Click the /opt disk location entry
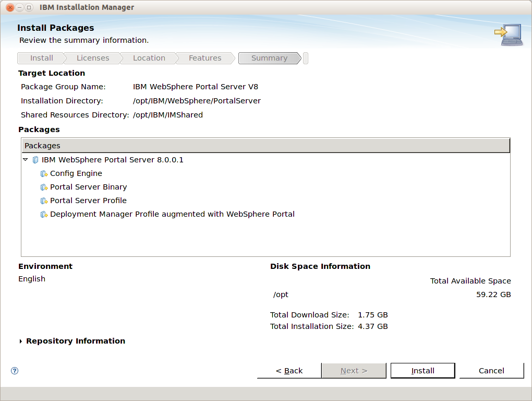The width and height of the screenshot is (532, 401). [281, 294]
